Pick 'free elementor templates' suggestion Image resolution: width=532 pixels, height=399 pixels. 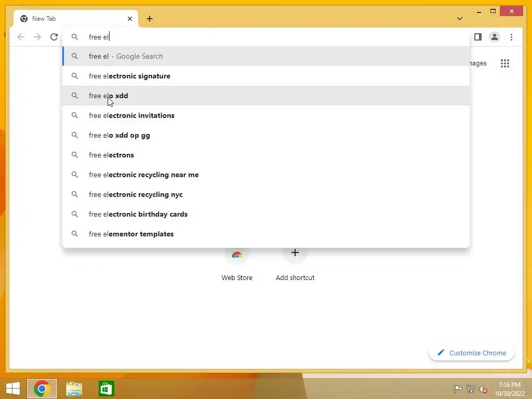point(267,234)
